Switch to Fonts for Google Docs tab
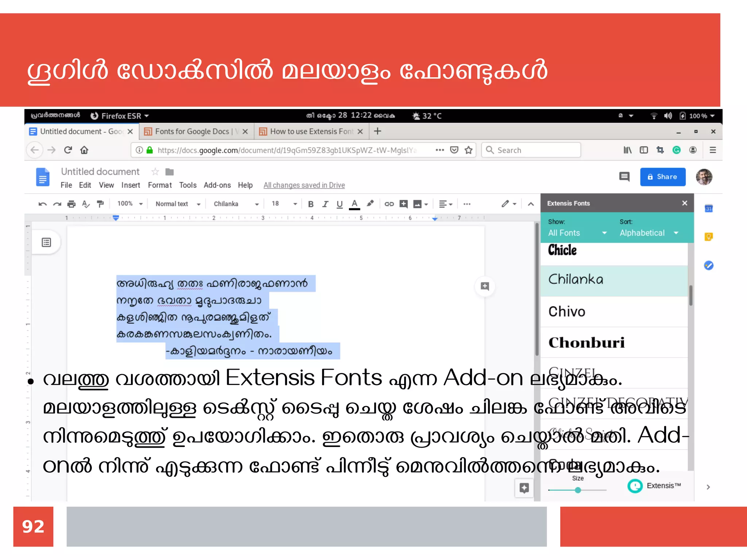This screenshot has width=747, height=560. tap(192, 132)
